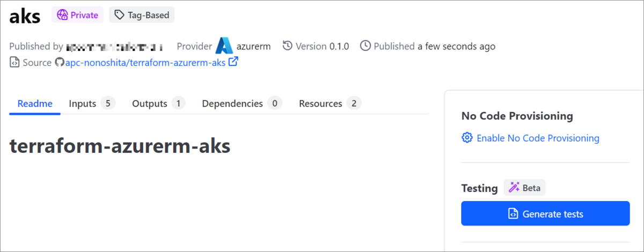This screenshot has height=252, width=644.
Task: Open the Inputs tab
Action: tap(92, 103)
